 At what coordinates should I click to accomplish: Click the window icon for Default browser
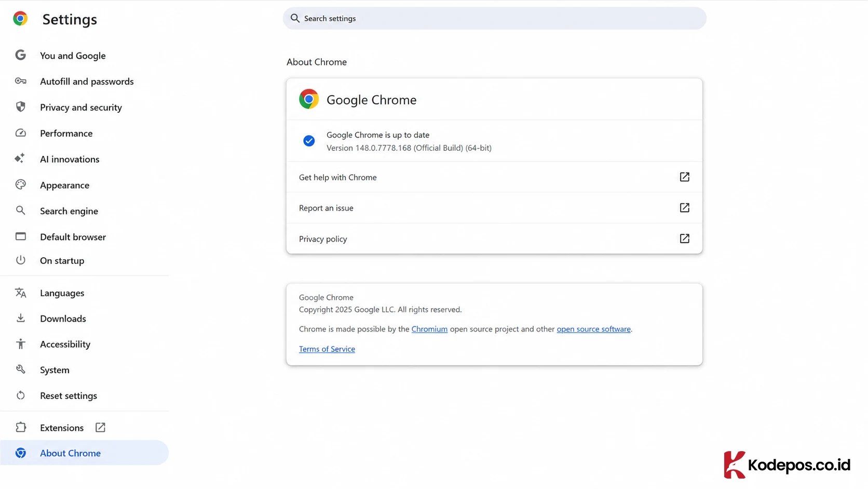[x=21, y=236]
